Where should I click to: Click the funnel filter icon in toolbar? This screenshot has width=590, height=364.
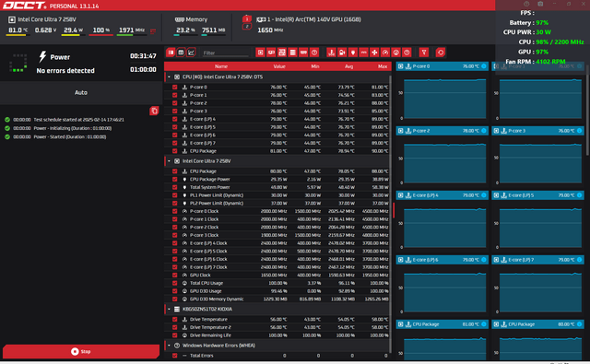coord(424,53)
